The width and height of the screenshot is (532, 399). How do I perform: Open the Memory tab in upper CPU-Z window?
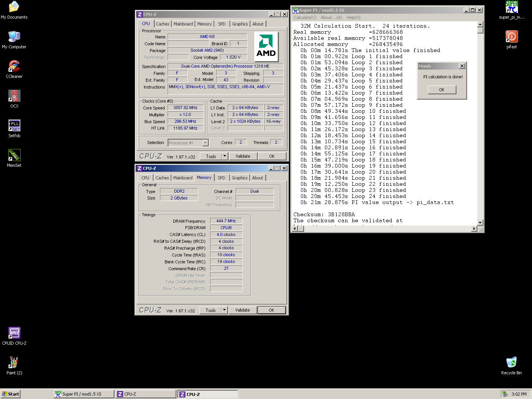pos(204,24)
